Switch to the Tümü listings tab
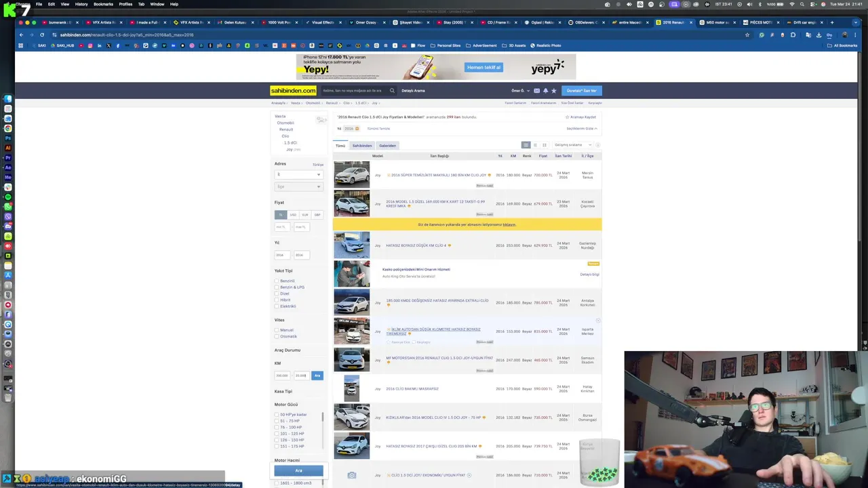This screenshot has width=868, height=488. coord(340,145)
